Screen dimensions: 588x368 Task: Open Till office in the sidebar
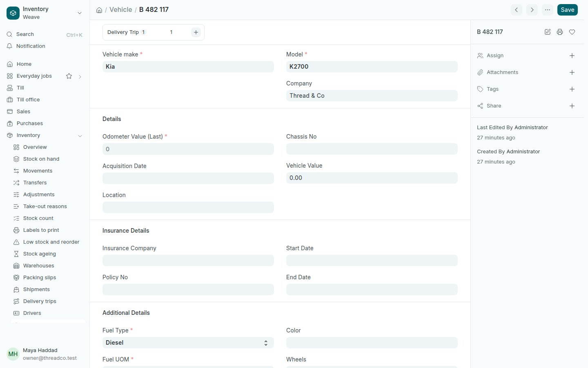45,100
